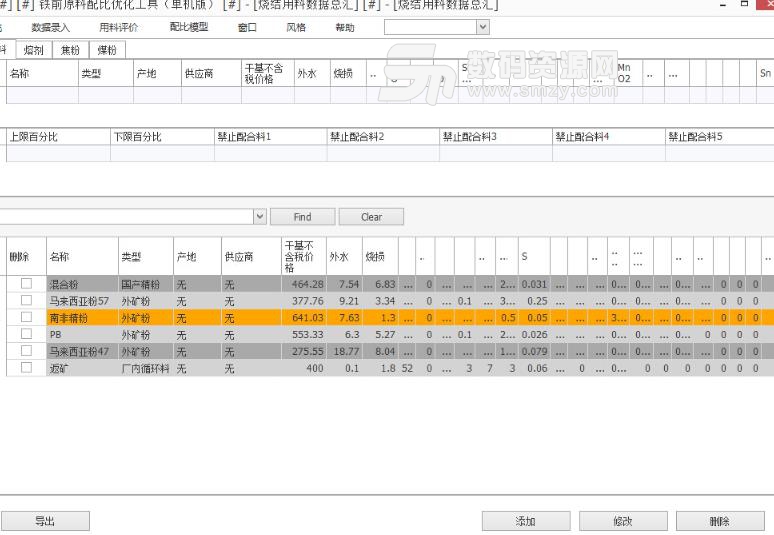
Task: Select the PB name cell
Action: (x=82, y=335)
